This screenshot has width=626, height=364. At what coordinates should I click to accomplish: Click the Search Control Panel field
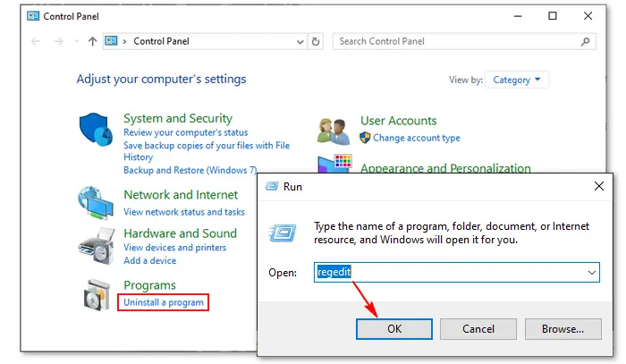(x=456, y=41)
